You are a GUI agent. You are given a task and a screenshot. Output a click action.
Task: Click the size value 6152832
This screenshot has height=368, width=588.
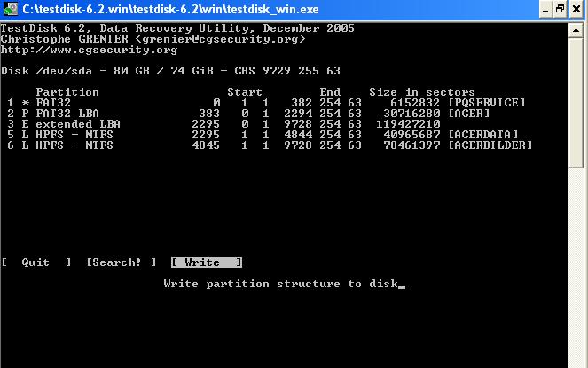pyautogui.click(x=415, y=102)
